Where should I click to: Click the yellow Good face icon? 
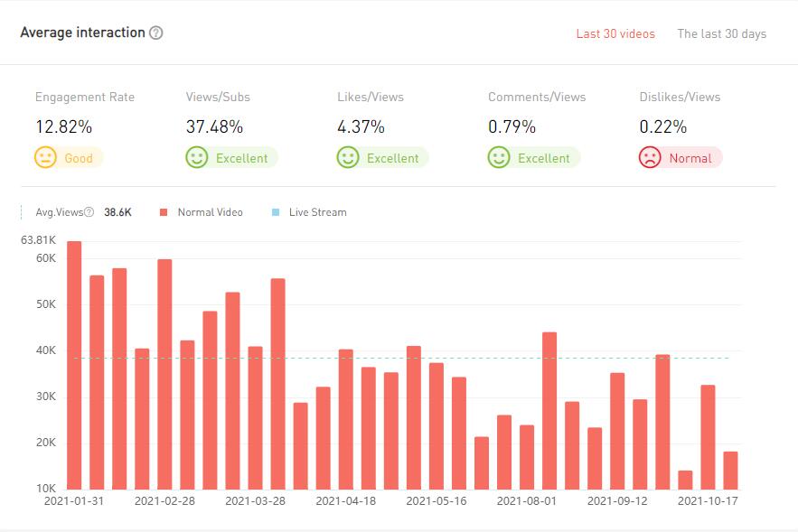pos(45,158)
